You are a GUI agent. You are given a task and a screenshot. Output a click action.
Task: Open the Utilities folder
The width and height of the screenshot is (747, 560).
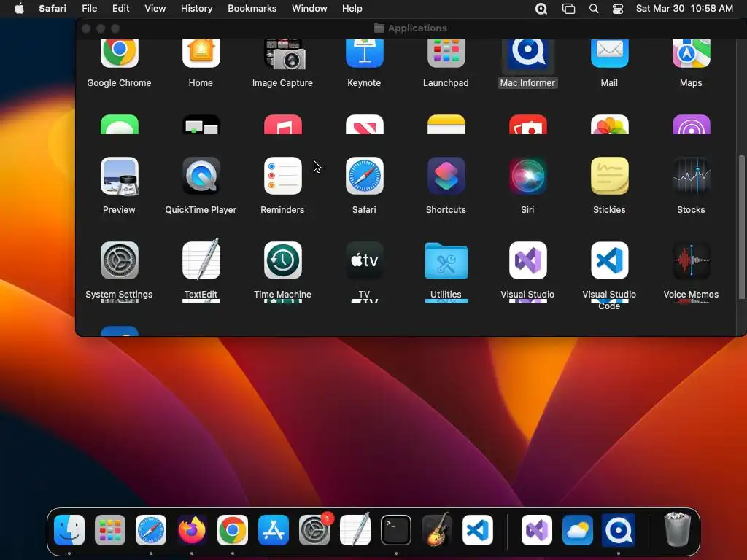[x=446, y=260]
